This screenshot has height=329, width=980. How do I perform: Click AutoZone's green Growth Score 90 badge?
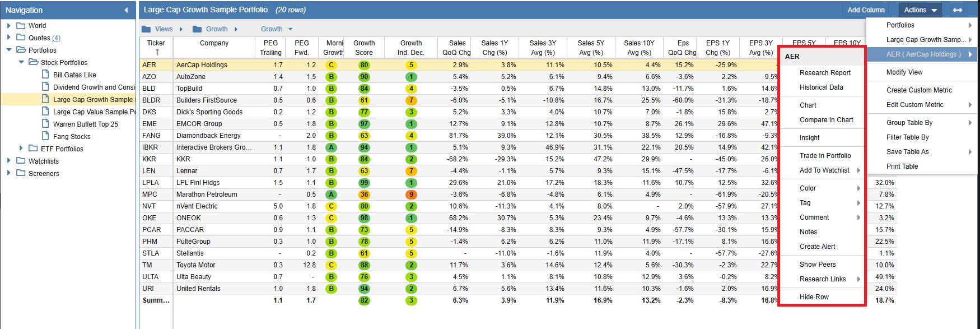[364, 77]
